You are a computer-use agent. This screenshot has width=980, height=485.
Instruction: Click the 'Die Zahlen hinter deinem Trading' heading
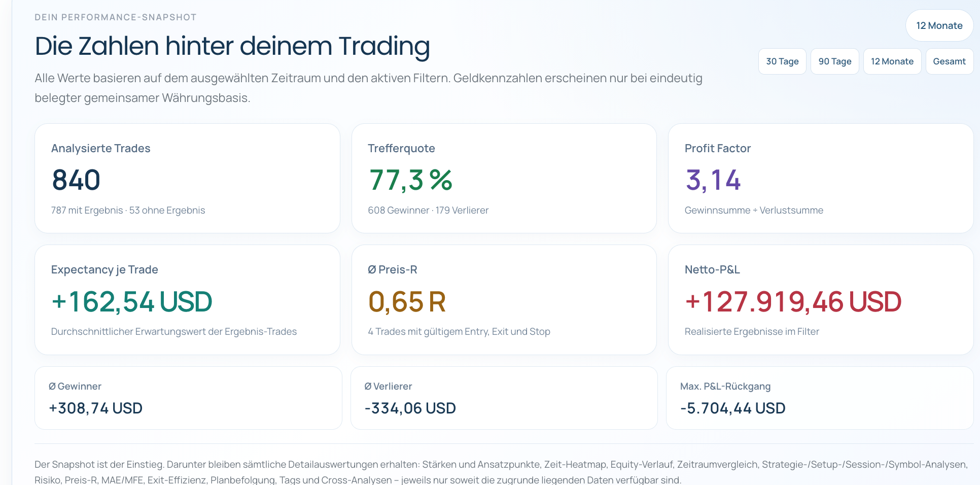point(232,46)
